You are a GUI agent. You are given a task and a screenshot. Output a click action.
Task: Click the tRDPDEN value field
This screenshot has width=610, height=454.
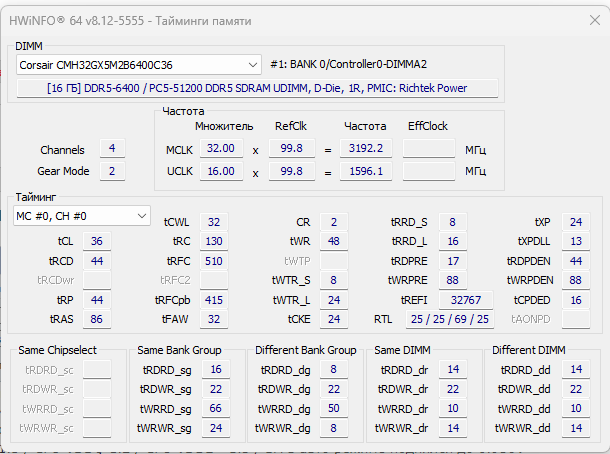pyautogui.click(x=576, y=261)
